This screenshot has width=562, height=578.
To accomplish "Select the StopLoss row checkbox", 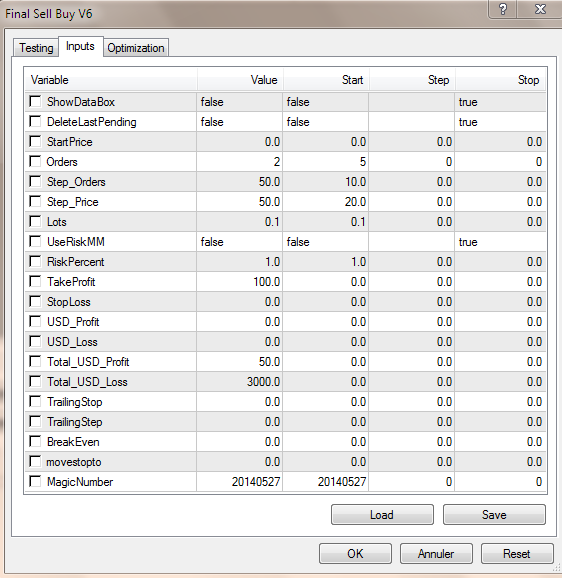I will [35, 301].
